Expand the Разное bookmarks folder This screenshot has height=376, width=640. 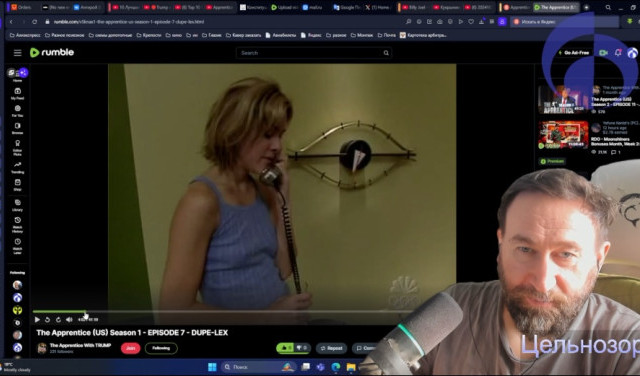click(336, 36)
